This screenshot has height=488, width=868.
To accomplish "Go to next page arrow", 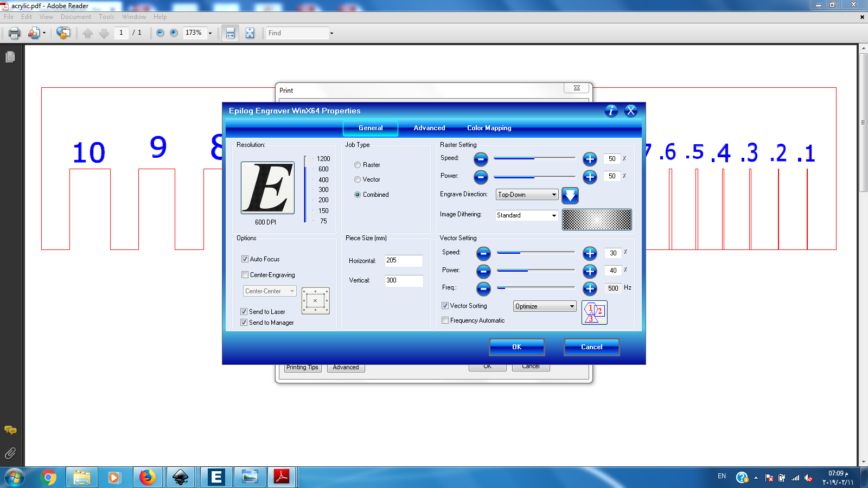I will coord(104,33).
